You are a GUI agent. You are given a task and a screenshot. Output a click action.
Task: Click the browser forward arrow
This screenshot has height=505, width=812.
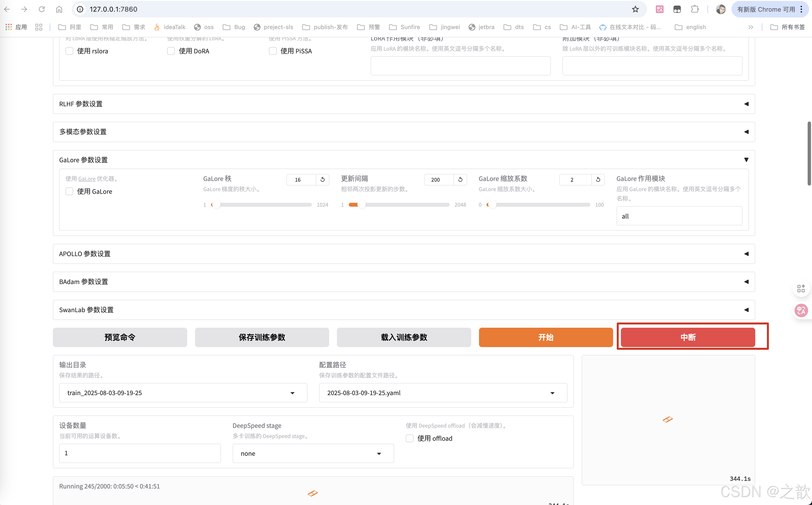[24, 9]
